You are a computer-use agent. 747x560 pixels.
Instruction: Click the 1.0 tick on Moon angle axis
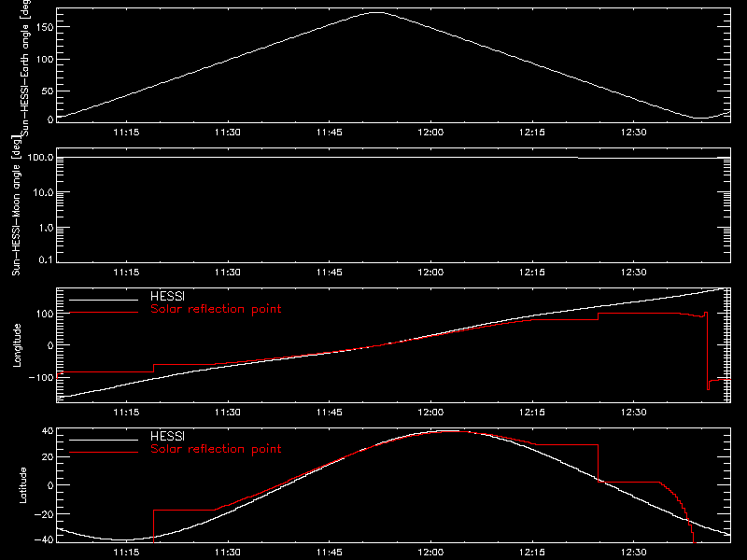46,228
